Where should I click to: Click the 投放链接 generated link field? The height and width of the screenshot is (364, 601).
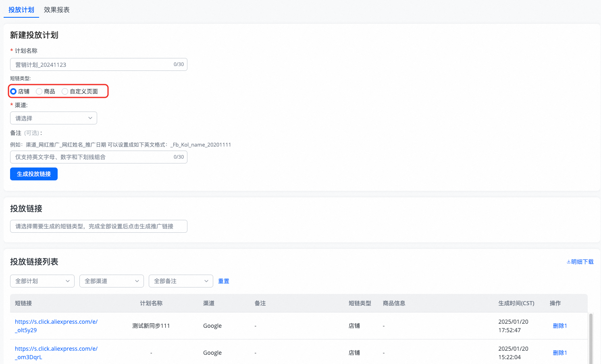99,226
